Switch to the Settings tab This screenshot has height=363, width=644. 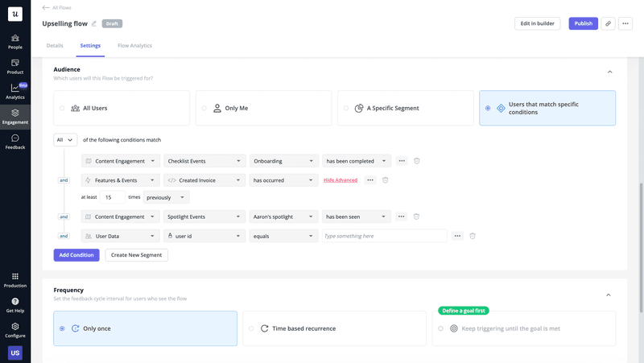tap(90, 46)
